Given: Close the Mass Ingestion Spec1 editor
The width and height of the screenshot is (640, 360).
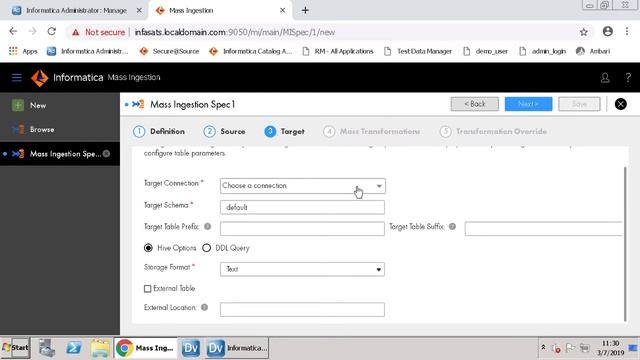Looking at the screenshot, I should (620, 104).
